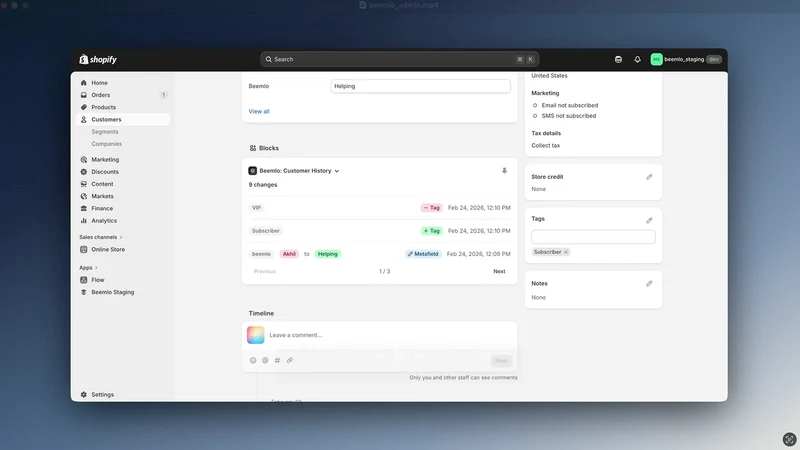The width and height of the screenshot is (800, 450).
Task: Edit Notes with pencil icon
Action: [649, 284]
